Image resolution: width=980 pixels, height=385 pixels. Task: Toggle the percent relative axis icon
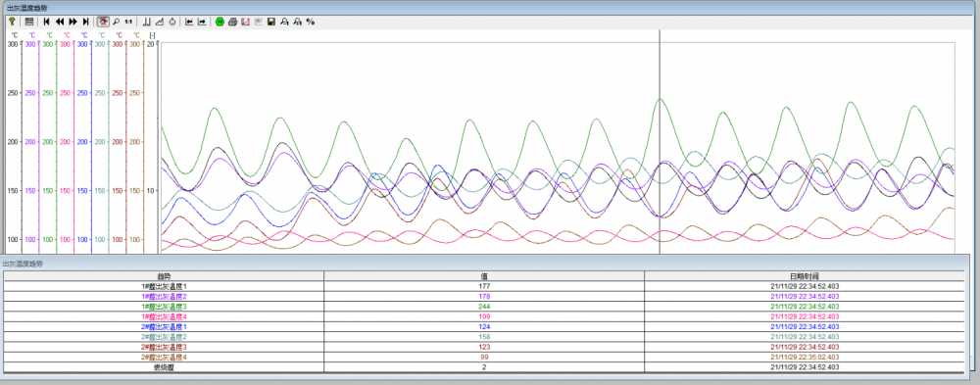tap(311, 22)
